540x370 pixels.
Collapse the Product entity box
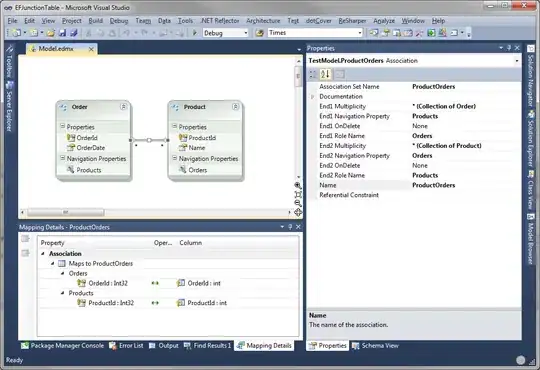235,107
